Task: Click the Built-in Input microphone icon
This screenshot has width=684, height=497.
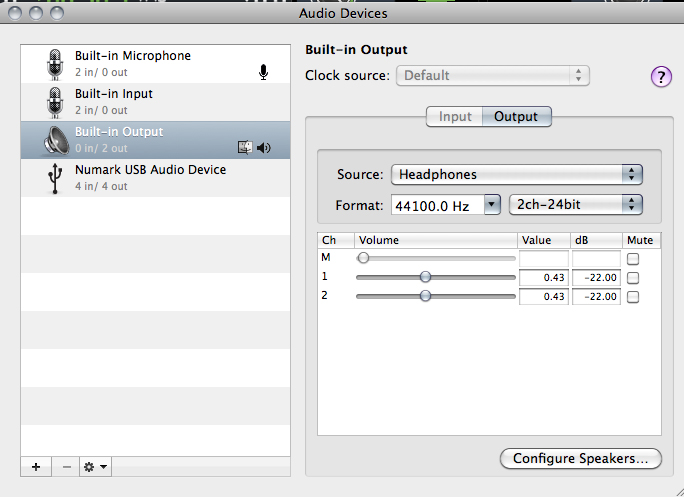Action: [53, 102]
